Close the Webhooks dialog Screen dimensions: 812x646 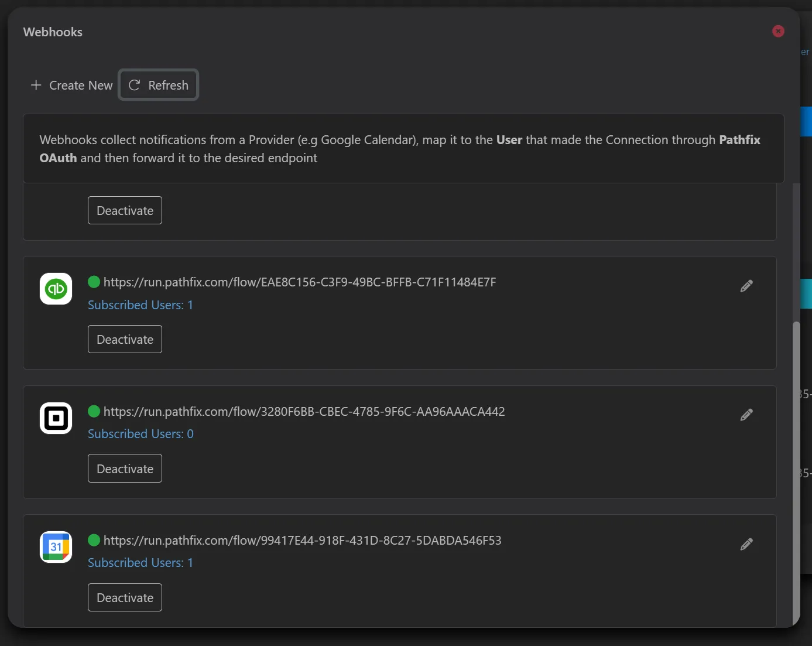(778, 31)
